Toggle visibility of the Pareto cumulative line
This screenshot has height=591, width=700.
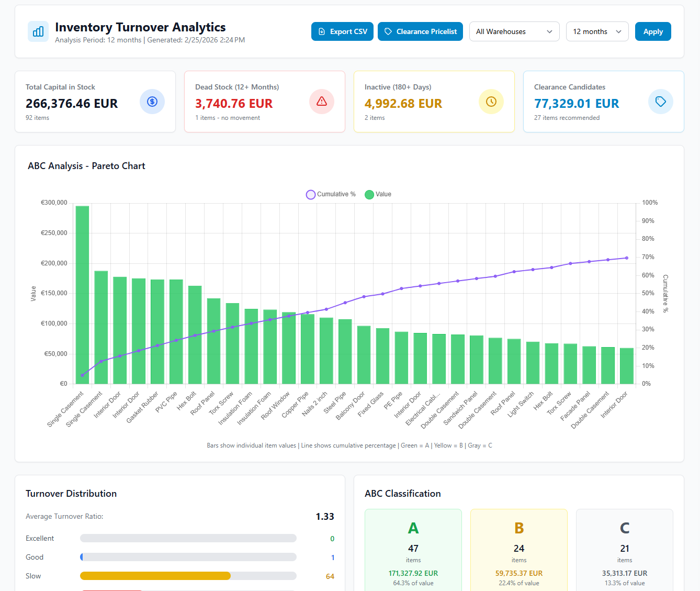pos(331,194)
